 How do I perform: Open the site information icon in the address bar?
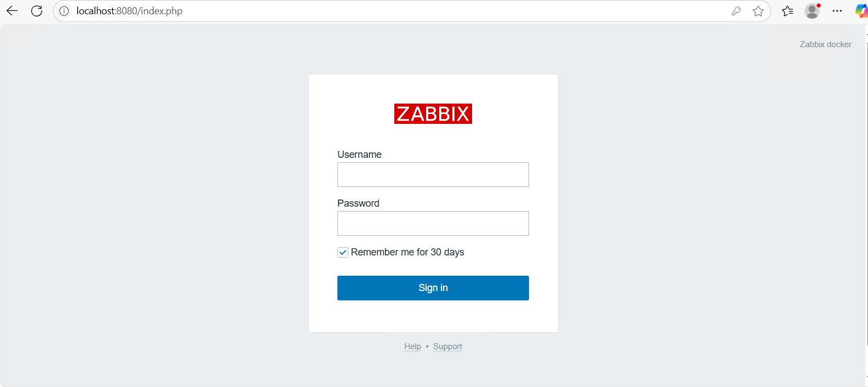[x=64, y=11]
